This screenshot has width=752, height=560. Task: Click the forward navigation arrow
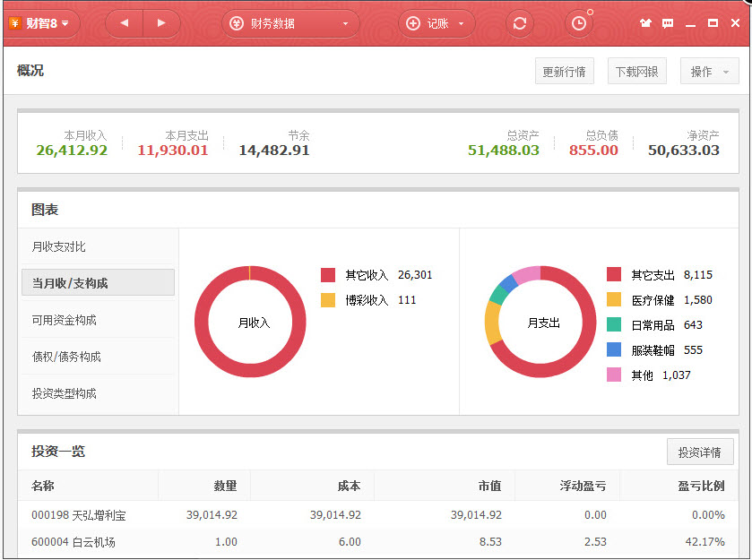pyautogui.click(x=161, y=23)
